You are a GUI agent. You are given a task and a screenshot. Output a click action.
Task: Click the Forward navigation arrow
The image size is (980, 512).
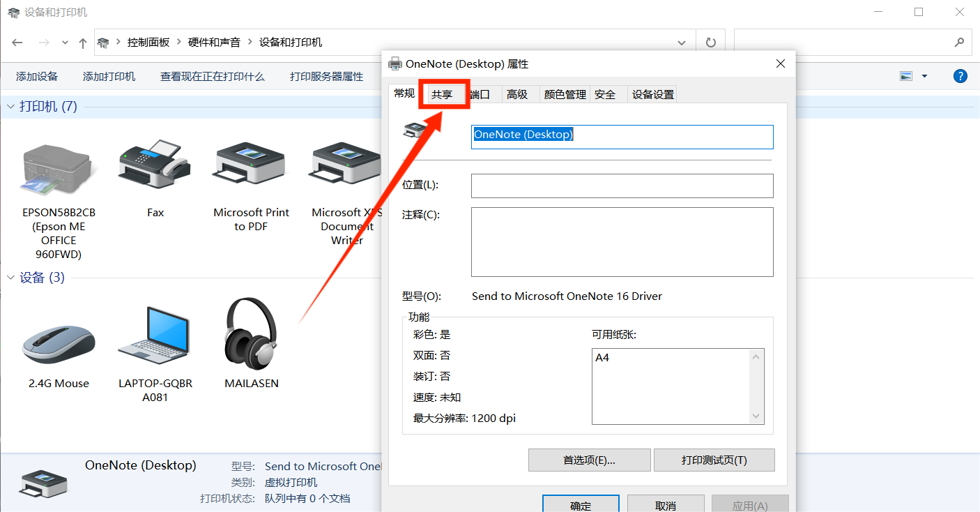(x=44, y=43)
